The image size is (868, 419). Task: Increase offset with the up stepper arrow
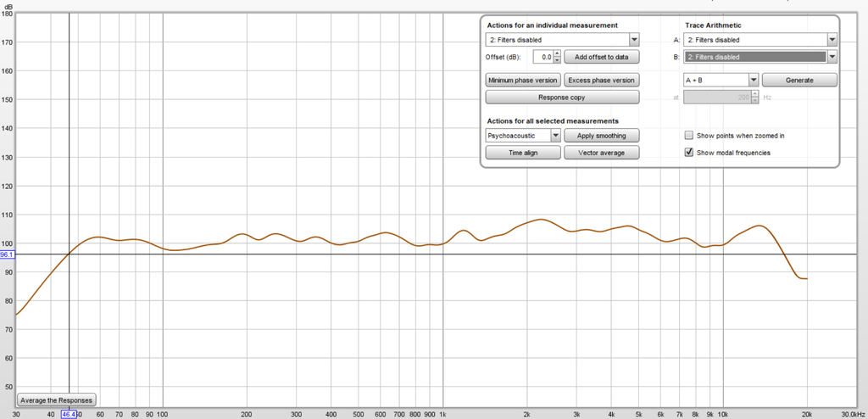557,53
